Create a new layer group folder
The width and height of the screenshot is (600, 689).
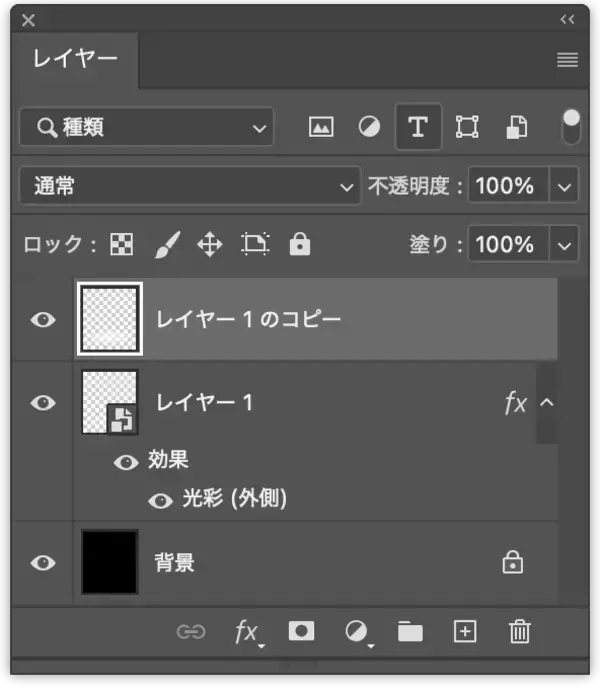410,632
